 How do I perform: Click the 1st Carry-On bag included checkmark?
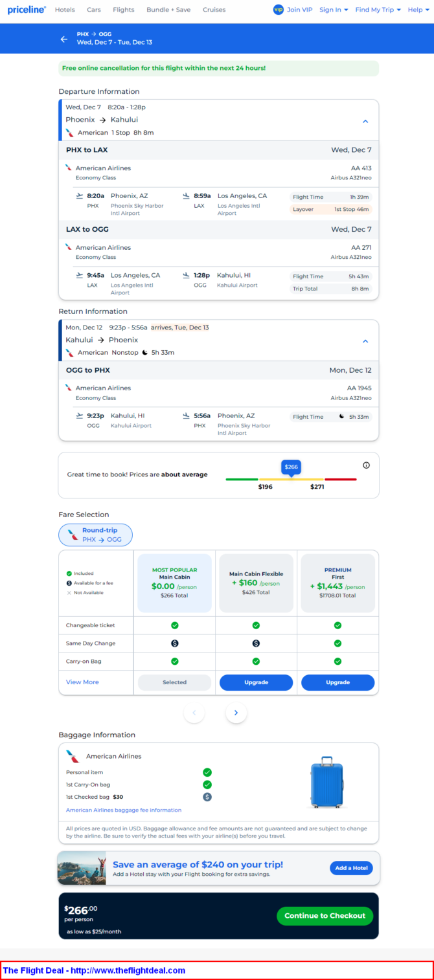[207, 785]
